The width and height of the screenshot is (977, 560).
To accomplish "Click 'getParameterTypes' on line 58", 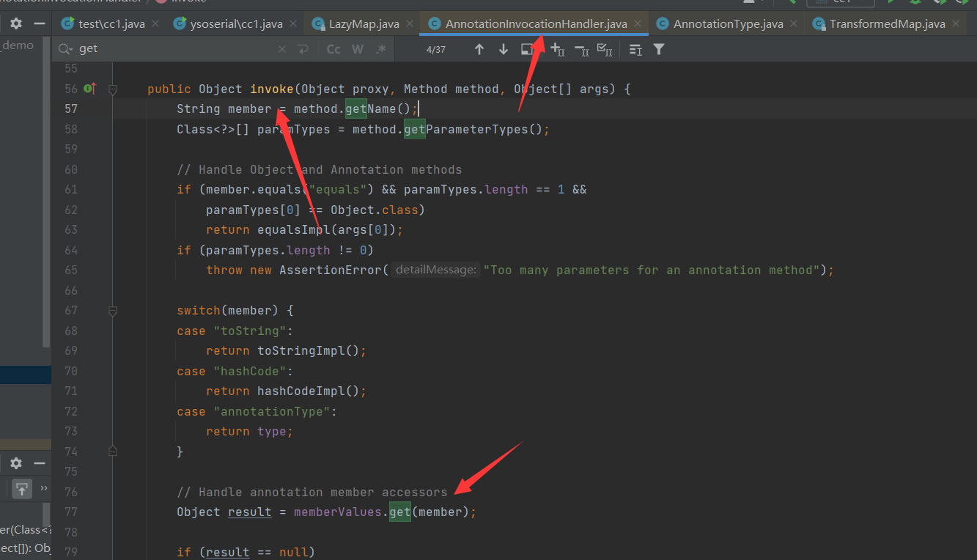I will [465, 130].
